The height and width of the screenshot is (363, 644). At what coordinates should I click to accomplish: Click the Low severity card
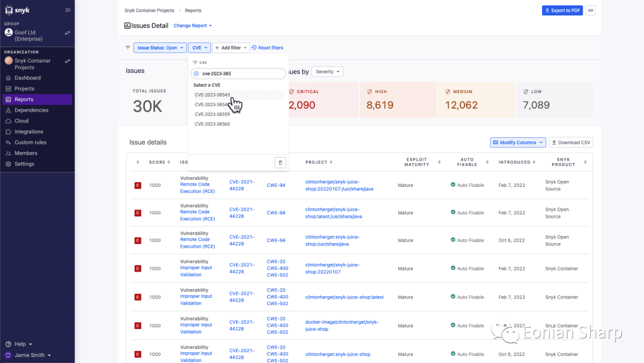point(555,100)
